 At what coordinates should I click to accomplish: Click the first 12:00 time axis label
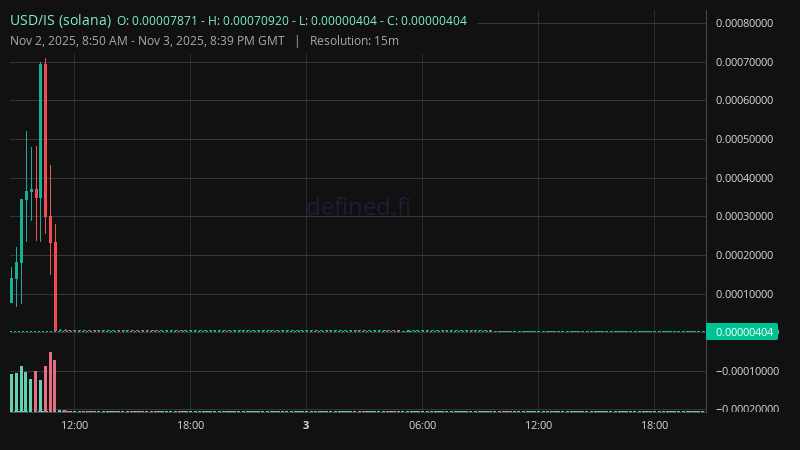click(x=74, y=425)
